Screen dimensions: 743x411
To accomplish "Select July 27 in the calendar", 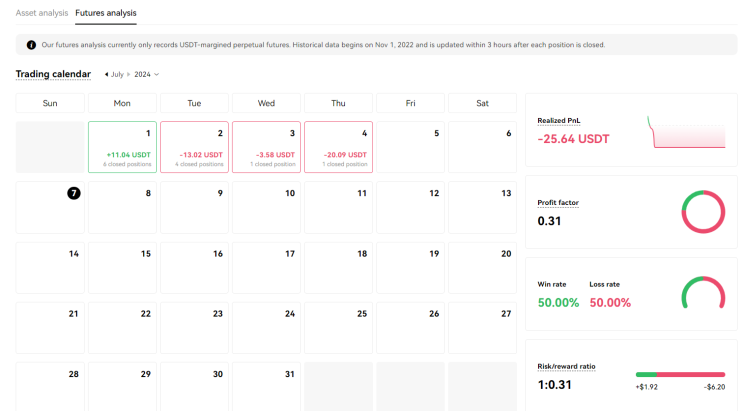I will pos(482,328).
